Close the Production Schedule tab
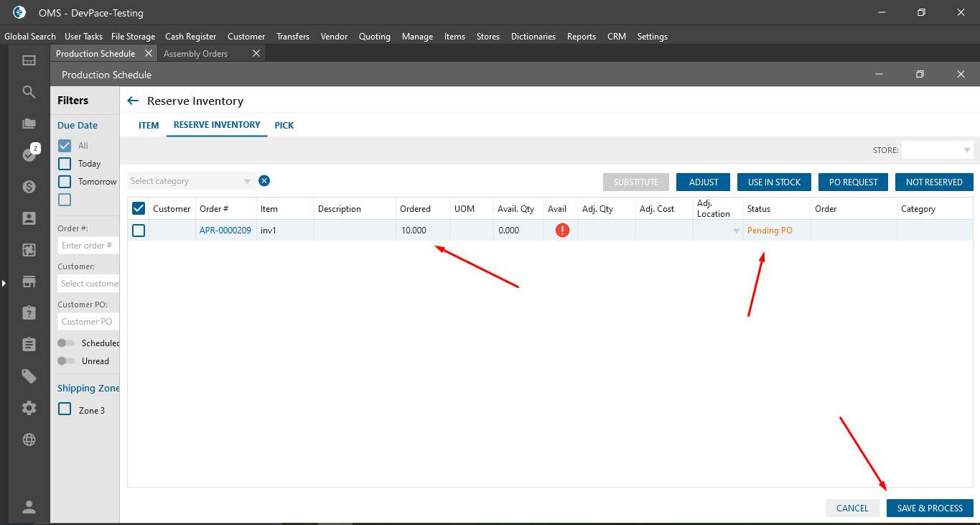The width and height of the screenshot is (980, 525). click(149, 54)
